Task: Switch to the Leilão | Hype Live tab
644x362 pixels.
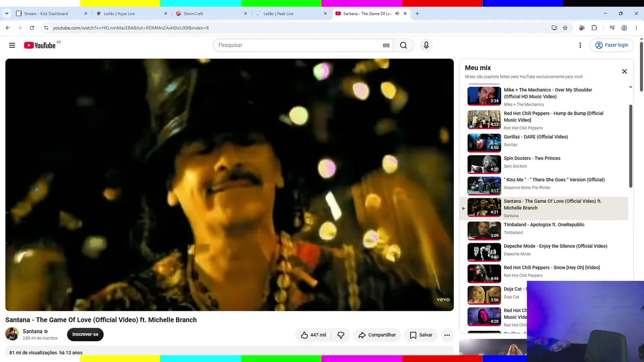Action: (131, 14)
